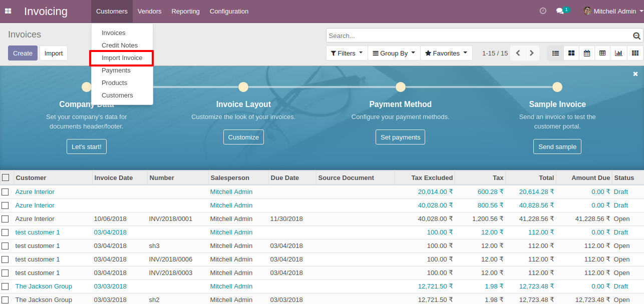Check the INV/2018/0006 row checkbox
The width and height of the screenshot is (644, 304).
(5, 259)
